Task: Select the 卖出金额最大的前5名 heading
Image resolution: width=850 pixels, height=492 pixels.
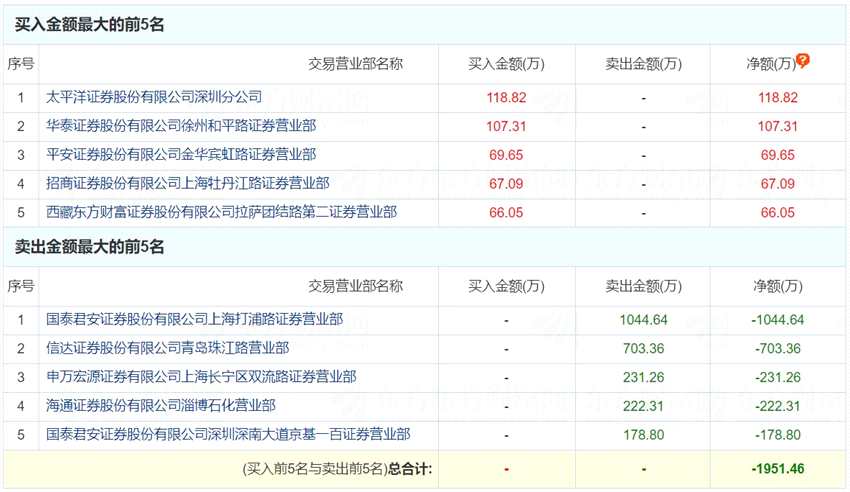Action: coord(89,247)
